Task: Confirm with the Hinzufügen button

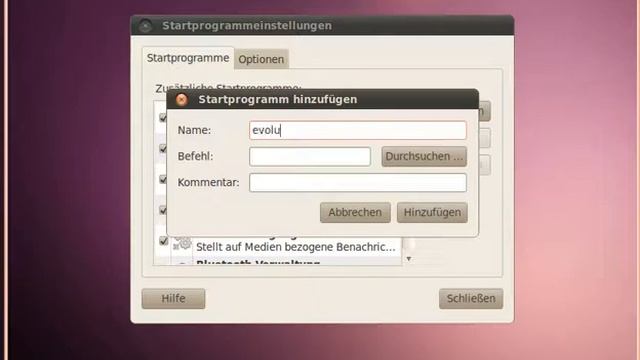Action: (432, 212)
